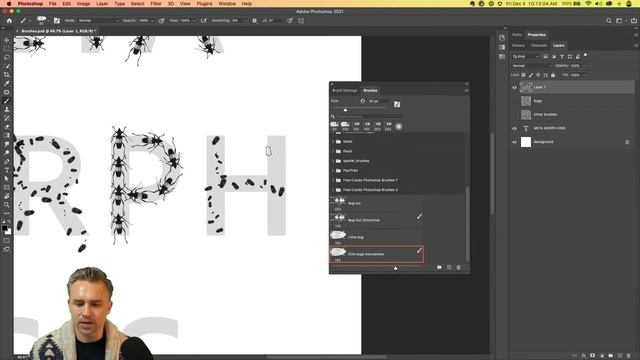Open the Filter menu
Screen dimensions: 640x360
click(156, 4)
